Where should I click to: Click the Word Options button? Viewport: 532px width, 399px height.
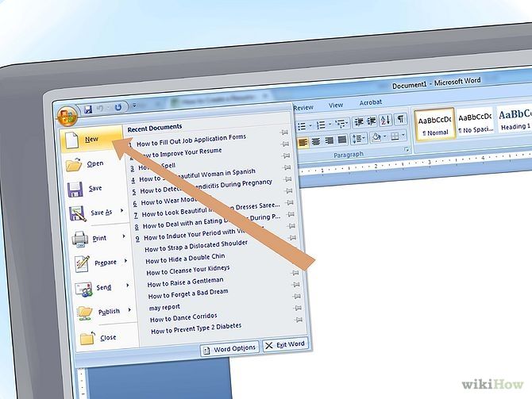click(x=229, y=349)
